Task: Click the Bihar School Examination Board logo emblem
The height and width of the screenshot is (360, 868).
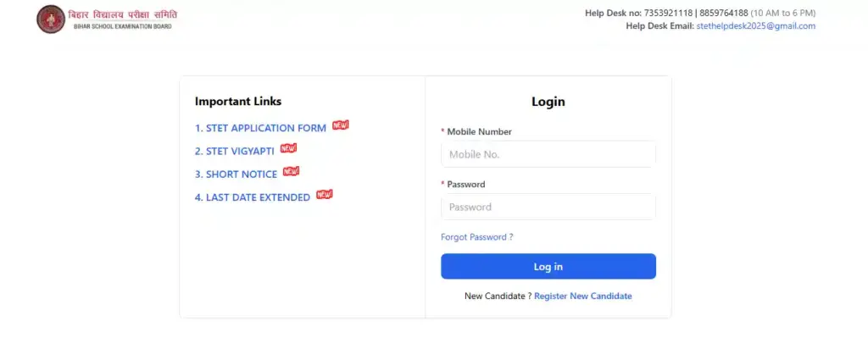Action: click(50, 19)
